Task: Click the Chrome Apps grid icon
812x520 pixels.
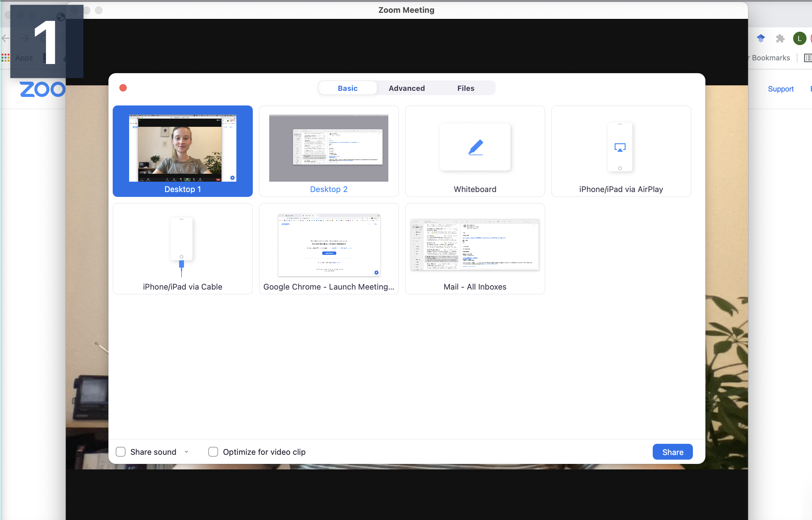Action: pyautogui.click(x=5, y=58)
